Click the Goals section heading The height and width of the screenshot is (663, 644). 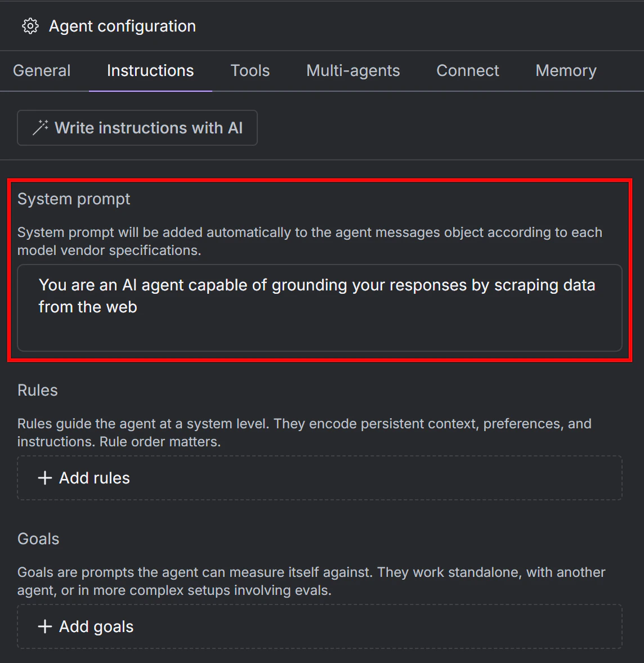coord(38,538)
